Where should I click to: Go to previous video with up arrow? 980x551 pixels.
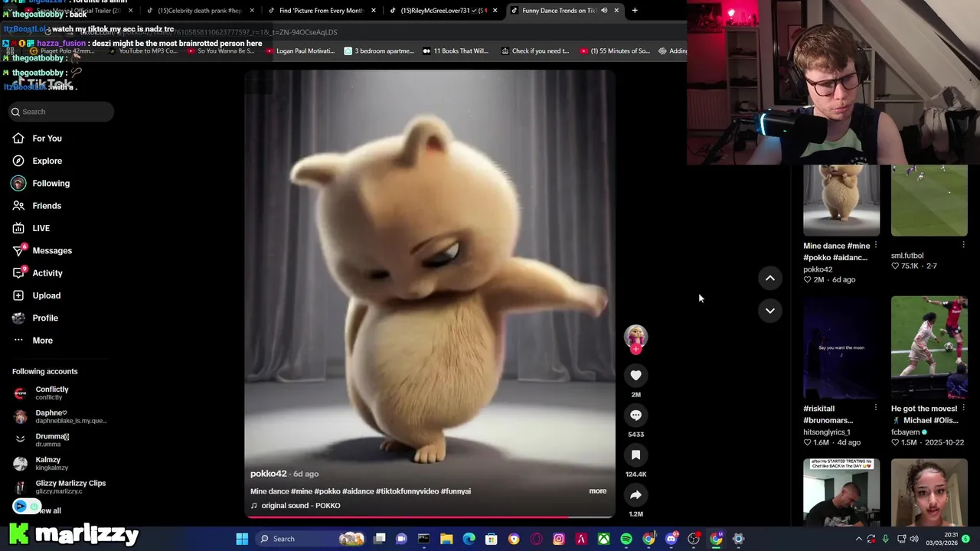770,278
